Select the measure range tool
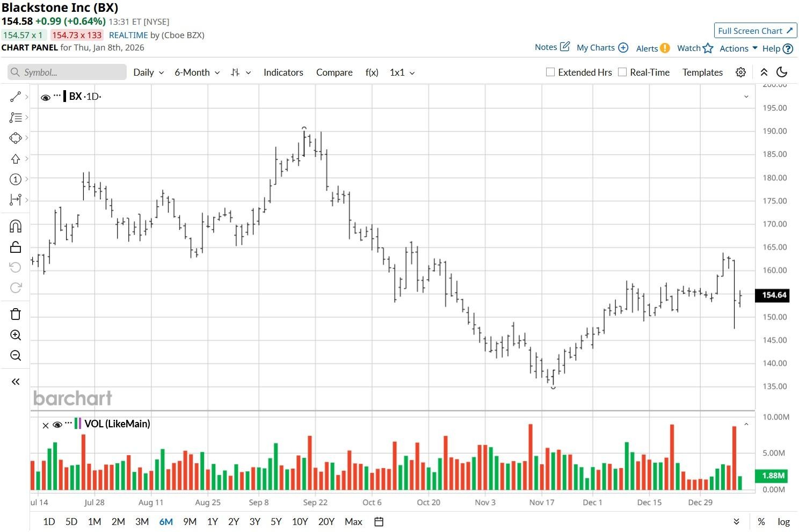The image size is (799, 532). [16, 200]
